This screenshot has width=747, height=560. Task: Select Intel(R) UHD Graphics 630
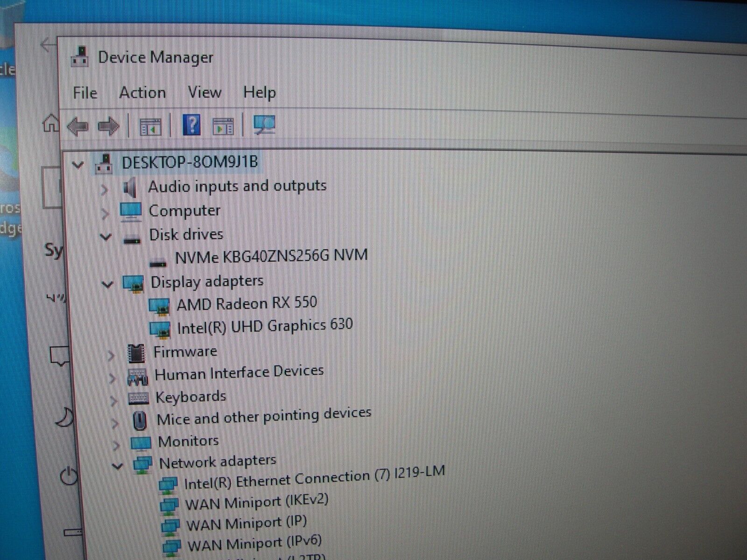click(x=265, y=326)
